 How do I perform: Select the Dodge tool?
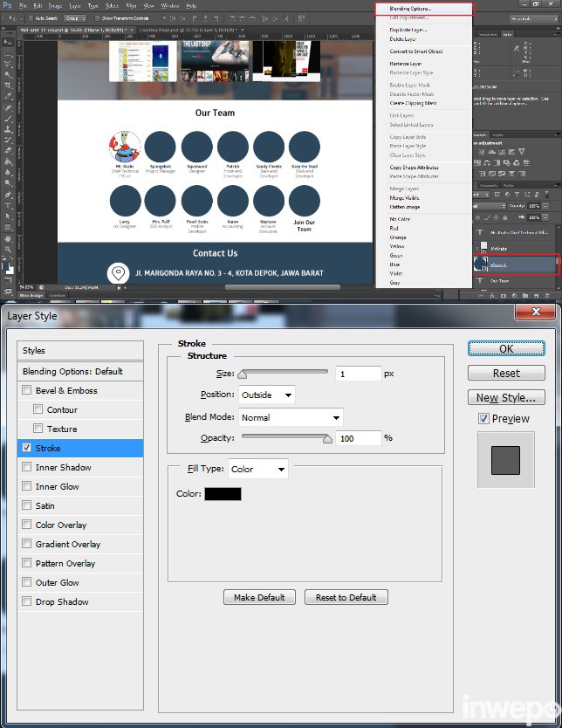[8, 183]
